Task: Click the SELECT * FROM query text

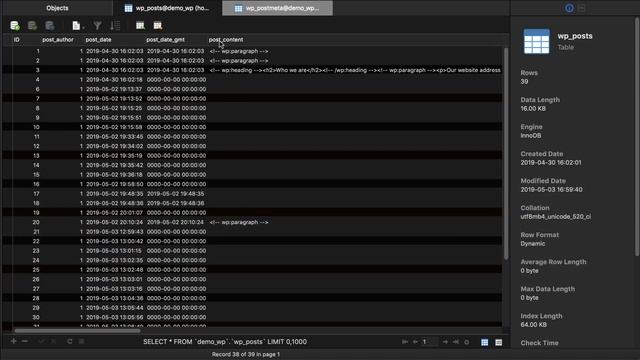Action: [225, 342]
